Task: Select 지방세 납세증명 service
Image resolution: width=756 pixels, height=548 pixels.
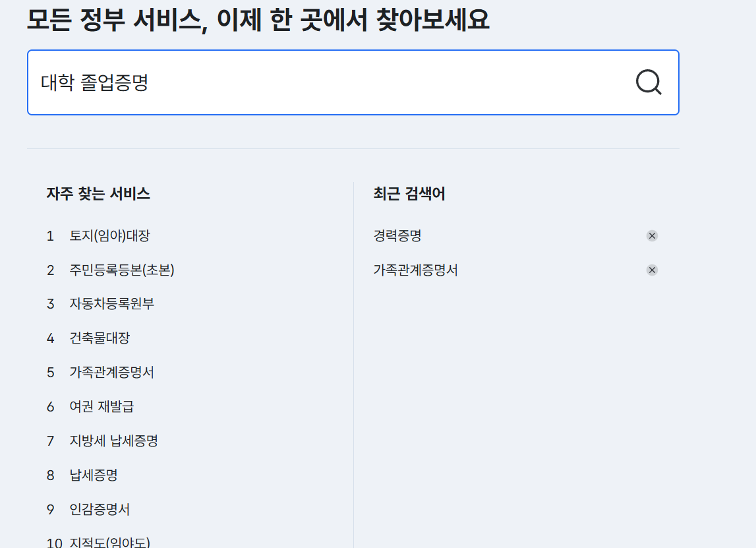Action: [x=114, y=441]
